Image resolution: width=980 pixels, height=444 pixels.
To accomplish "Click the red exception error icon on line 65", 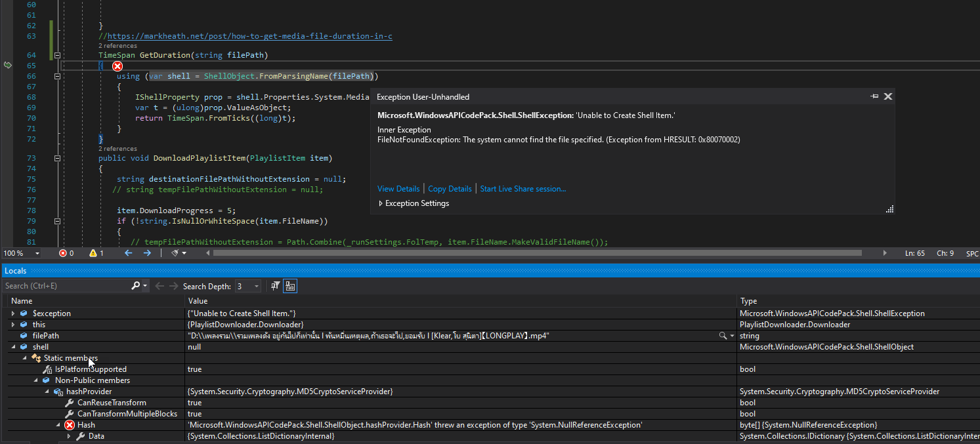I will 117,66.
